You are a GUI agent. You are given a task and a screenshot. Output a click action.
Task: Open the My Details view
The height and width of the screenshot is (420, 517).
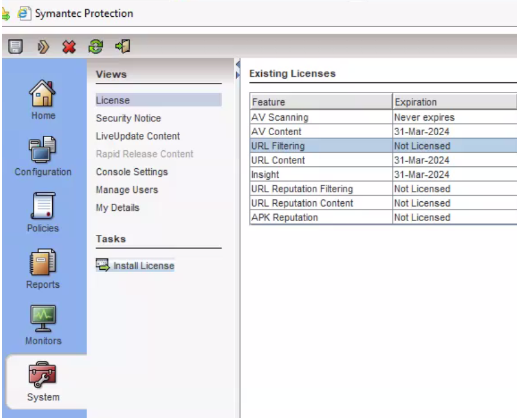click(117, 208)
